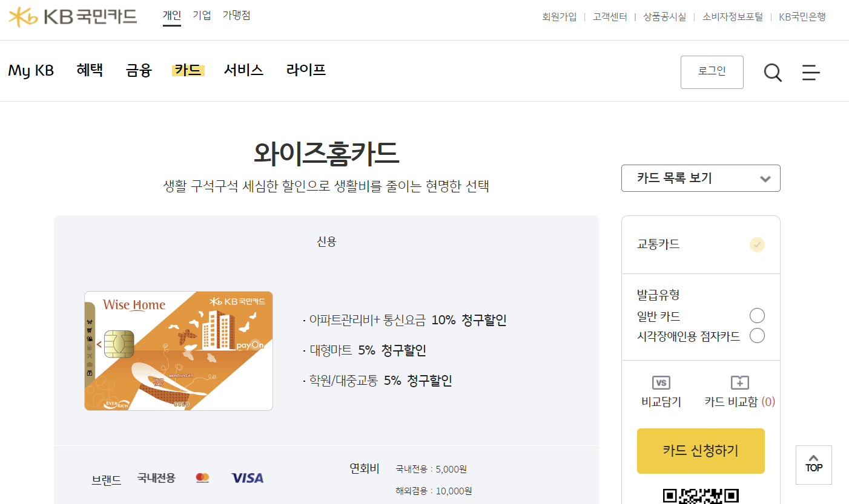The image size is (849, 504).
Task: Click the 국내전용 brand label
Action: pyautogui.click(x=156, y=478)
